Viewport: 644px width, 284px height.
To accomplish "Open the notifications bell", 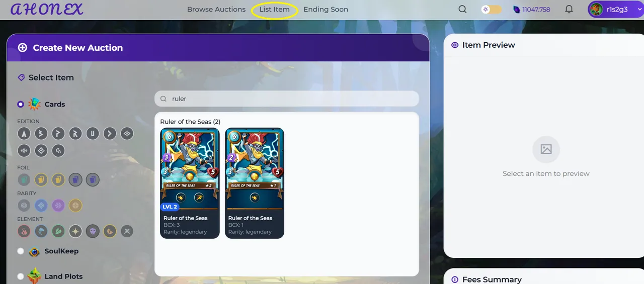I will [569, 9].
